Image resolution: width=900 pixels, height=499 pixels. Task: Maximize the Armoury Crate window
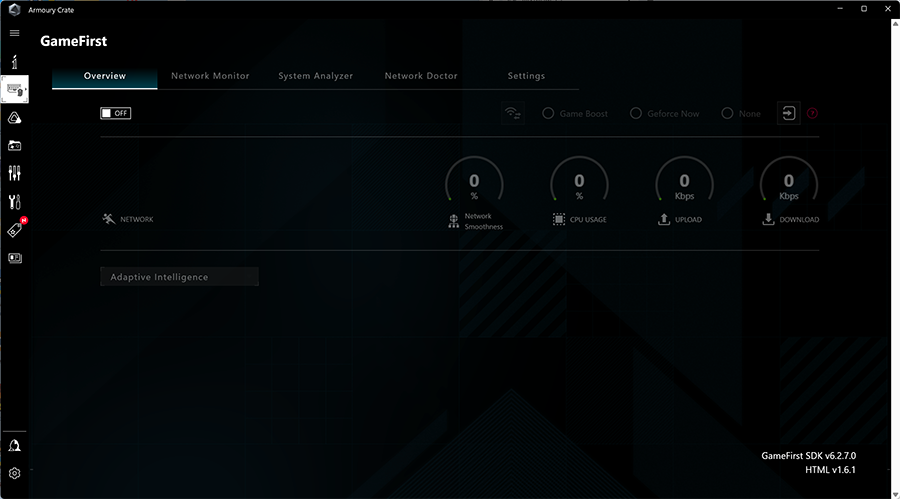click(864, 9)
